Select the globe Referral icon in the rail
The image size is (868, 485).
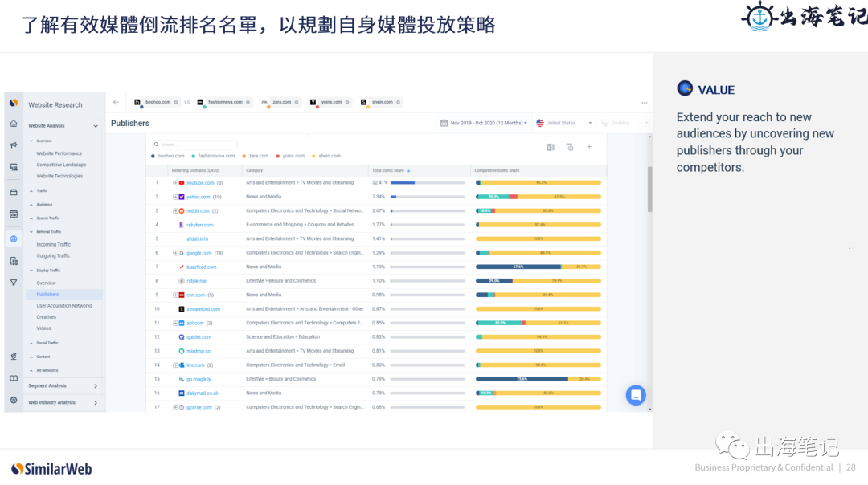(13, 238)
